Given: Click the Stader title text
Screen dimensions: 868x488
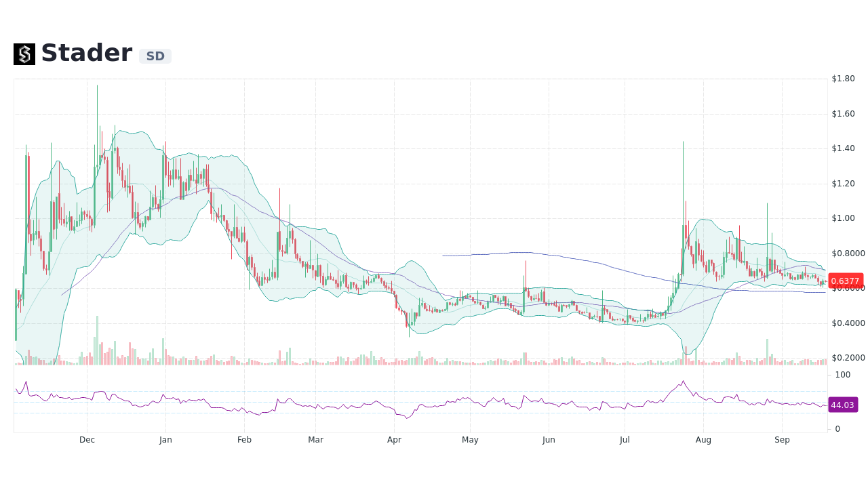Looking at the screenshot, I should coord(86,52).
